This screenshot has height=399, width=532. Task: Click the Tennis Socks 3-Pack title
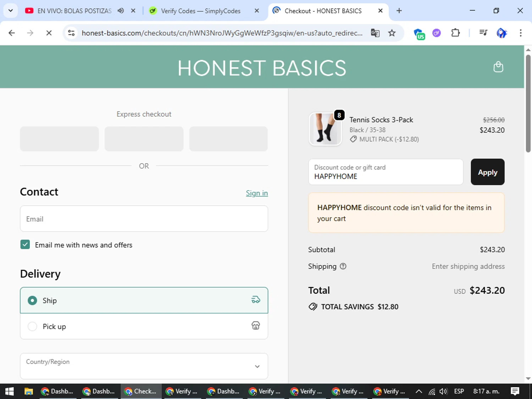click(381, 120)
